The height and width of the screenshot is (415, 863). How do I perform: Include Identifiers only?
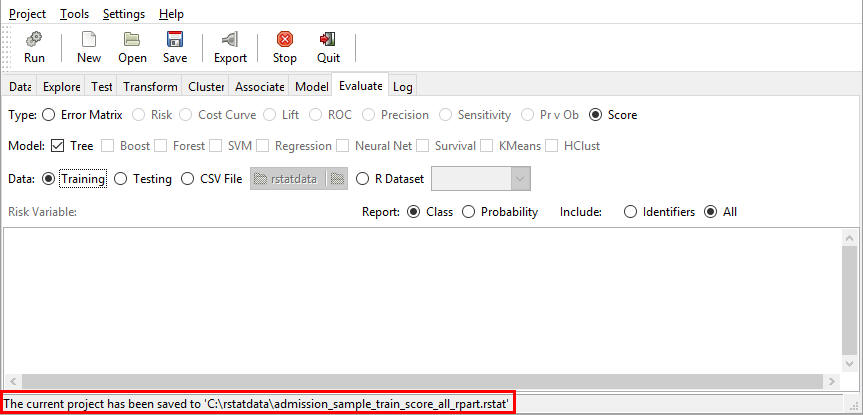click(630, 212)
